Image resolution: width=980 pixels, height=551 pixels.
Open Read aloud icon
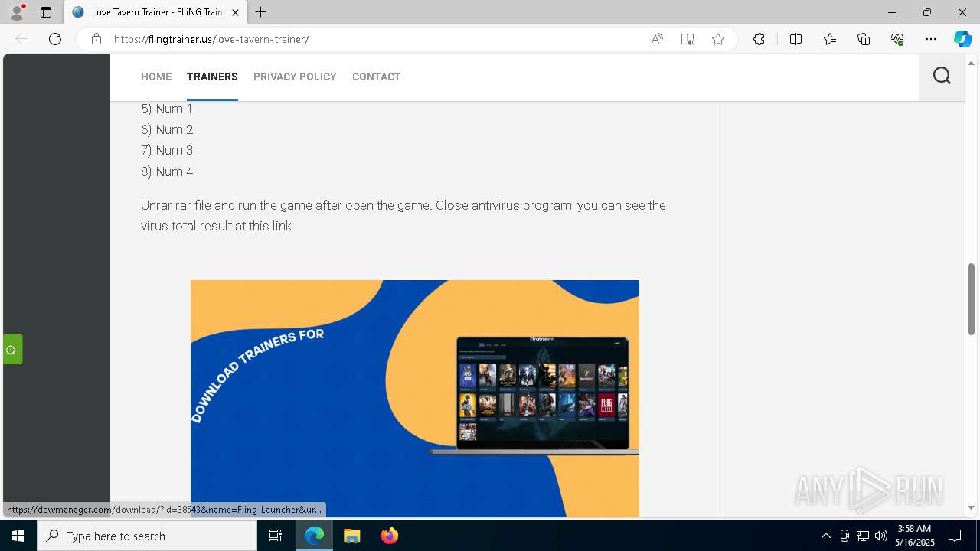657,39
